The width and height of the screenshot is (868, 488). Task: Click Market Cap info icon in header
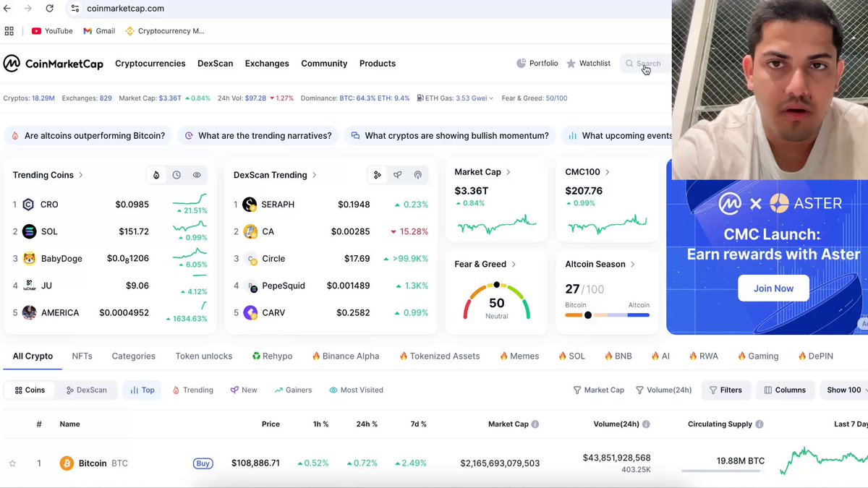(535, 424)
